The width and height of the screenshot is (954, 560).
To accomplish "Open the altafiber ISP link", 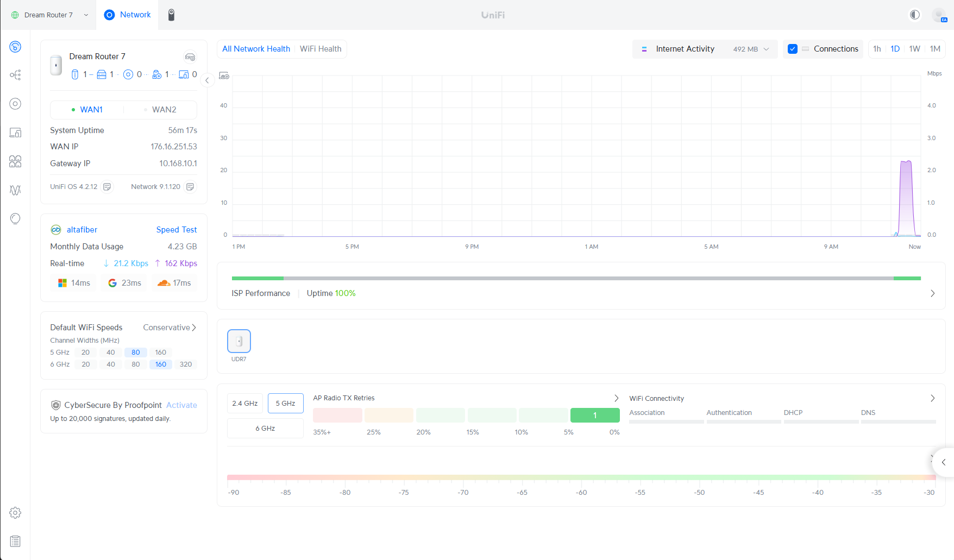I will click(82, 230).
